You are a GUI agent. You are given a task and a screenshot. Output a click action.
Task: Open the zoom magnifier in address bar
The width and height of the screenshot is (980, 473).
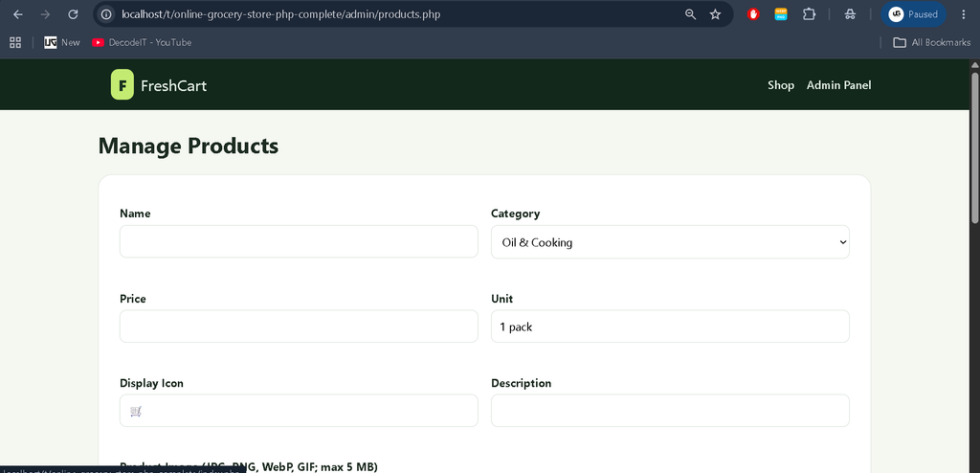691,14
